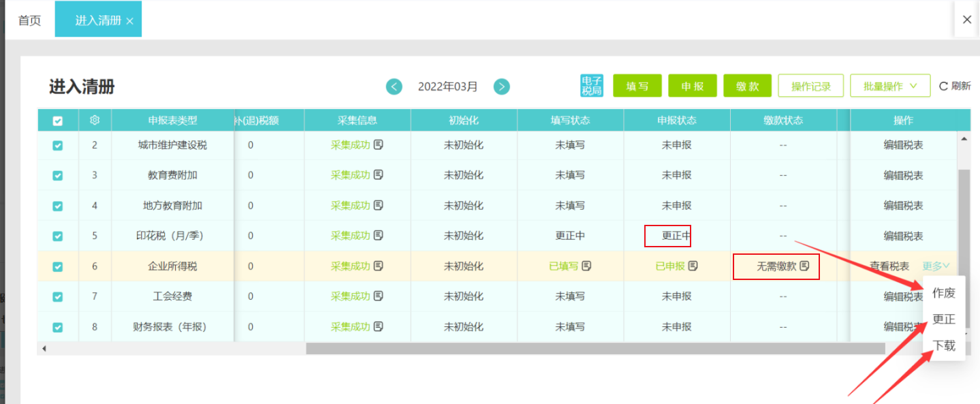The image size is (980, 404).
Task: Click the green 缴款 button
Action: [x=747, y=86]
